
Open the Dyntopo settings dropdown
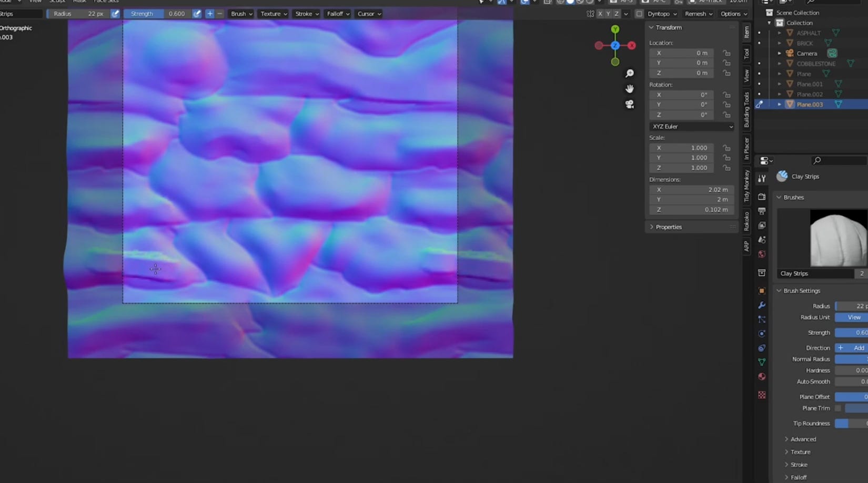[662, 14]
